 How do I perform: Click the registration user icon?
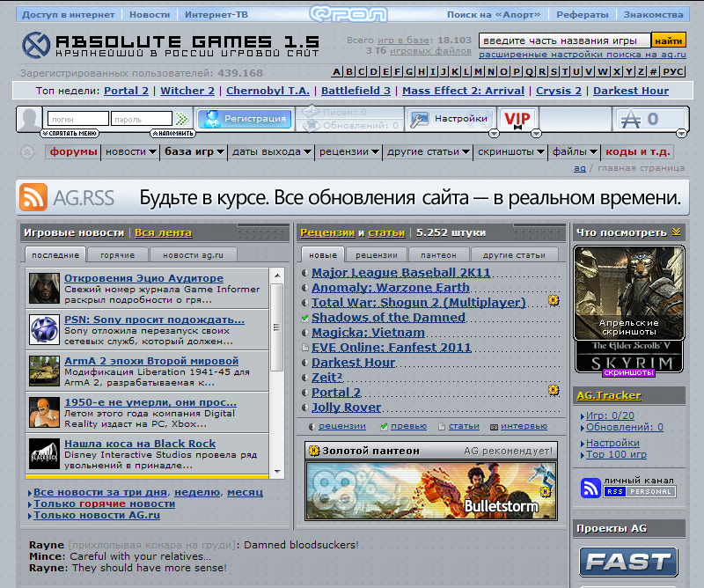coord(211,119)
